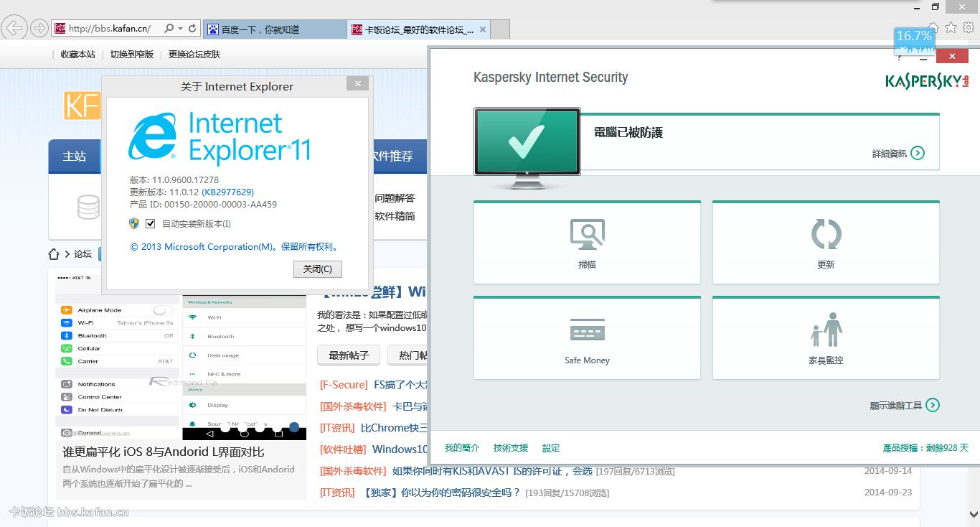Click the database icon under 主站
The image size is (980, 527).
click(88, 207)
